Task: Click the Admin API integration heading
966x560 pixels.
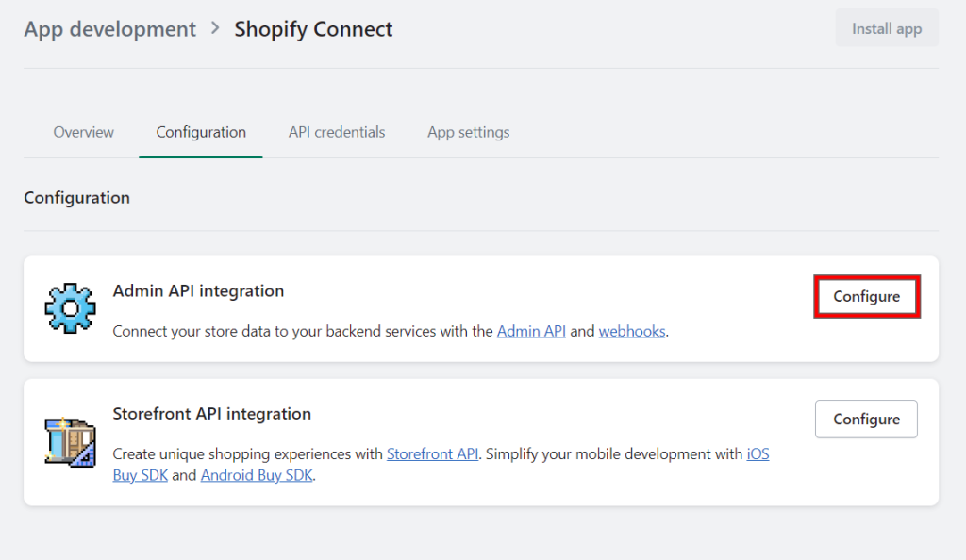Action: pyautogui.click(x=198, y=290)
